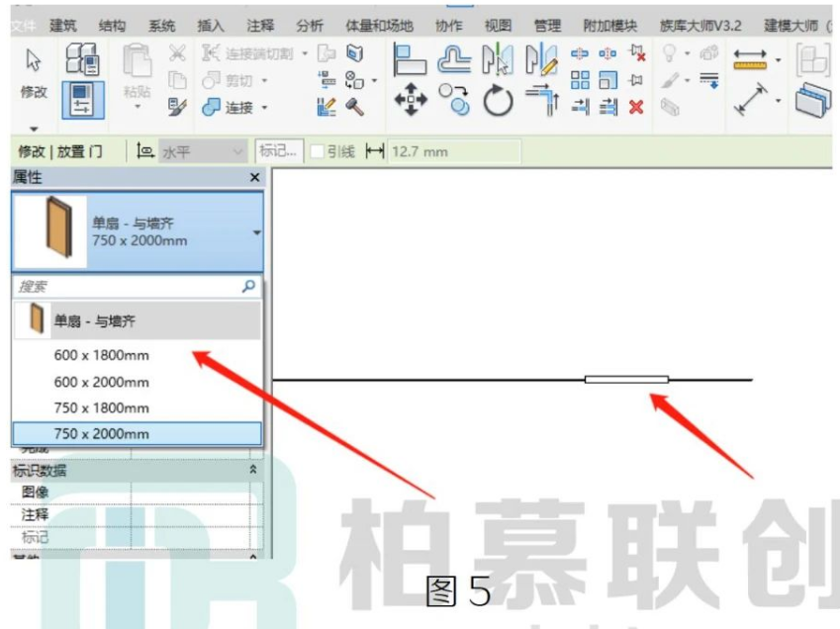Click the 注释 property row
Image resolution: width=840 pixels, height=629 pixels.
pos(138,514)
